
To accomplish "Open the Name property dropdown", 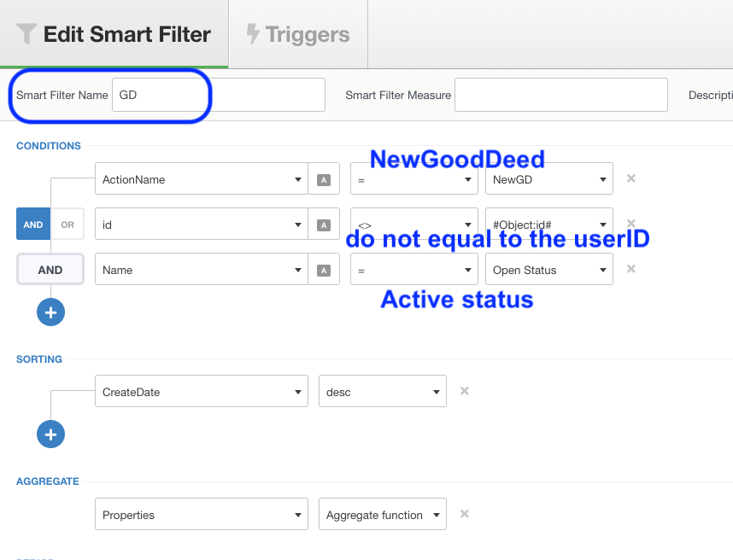I will click(202, 269).
